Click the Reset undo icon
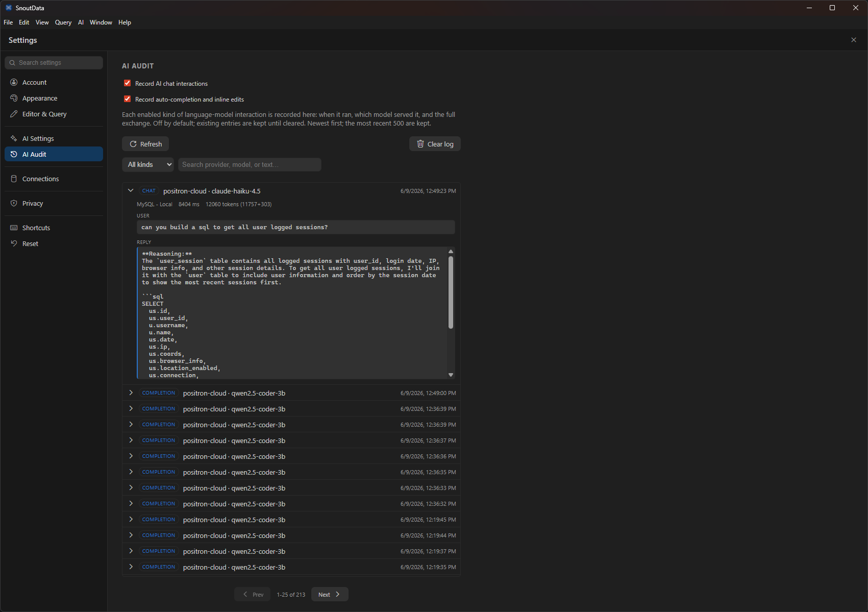 click(14, 243)
